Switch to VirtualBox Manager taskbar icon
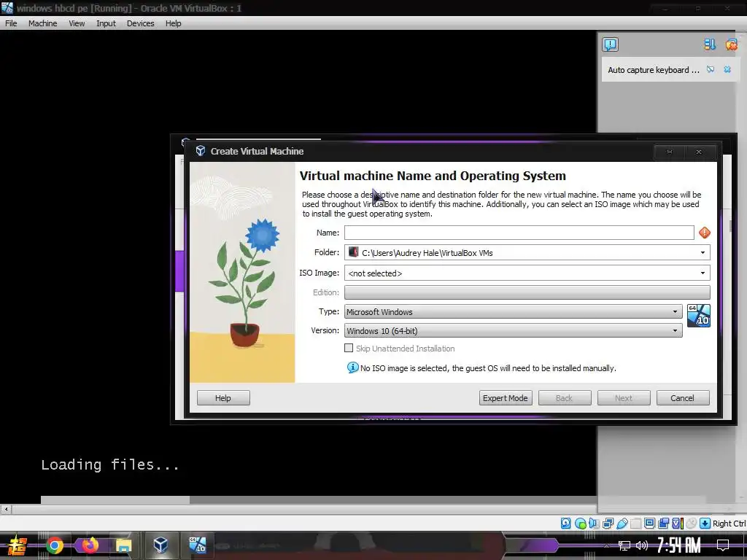The image size is (747, 560). click(x=160, y=545)
